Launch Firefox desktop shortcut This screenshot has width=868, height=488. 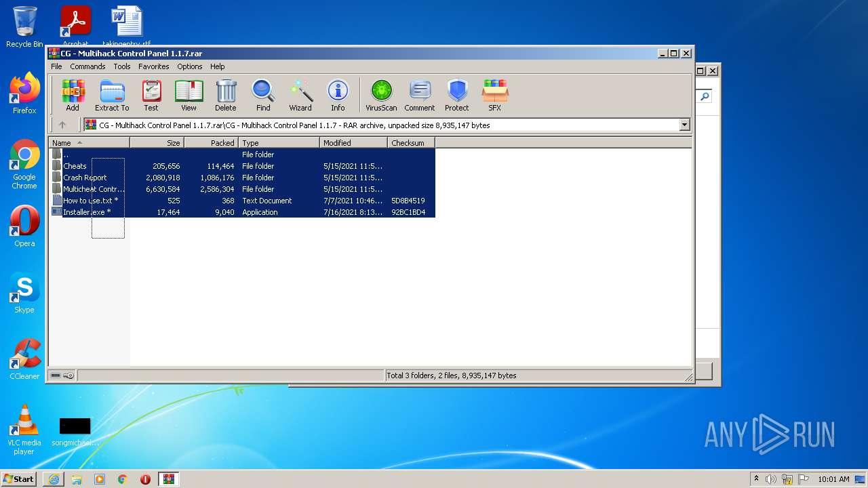[24, 94]
